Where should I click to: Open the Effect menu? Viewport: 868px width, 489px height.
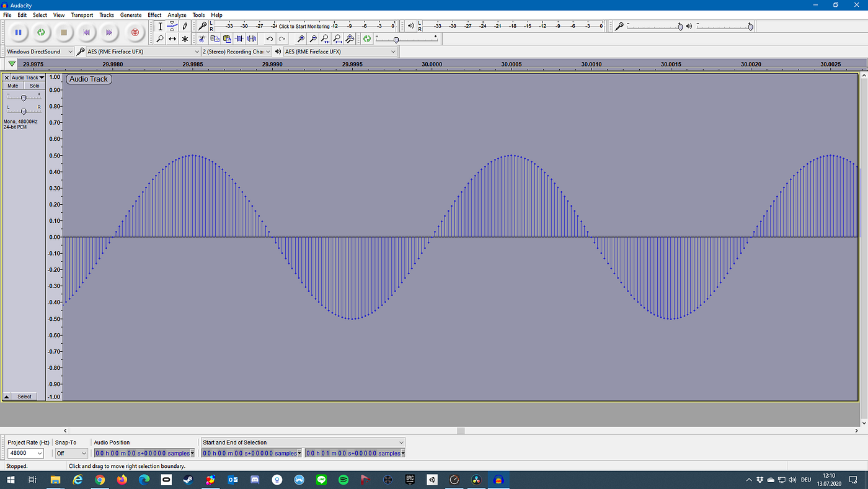click(154, 14)
